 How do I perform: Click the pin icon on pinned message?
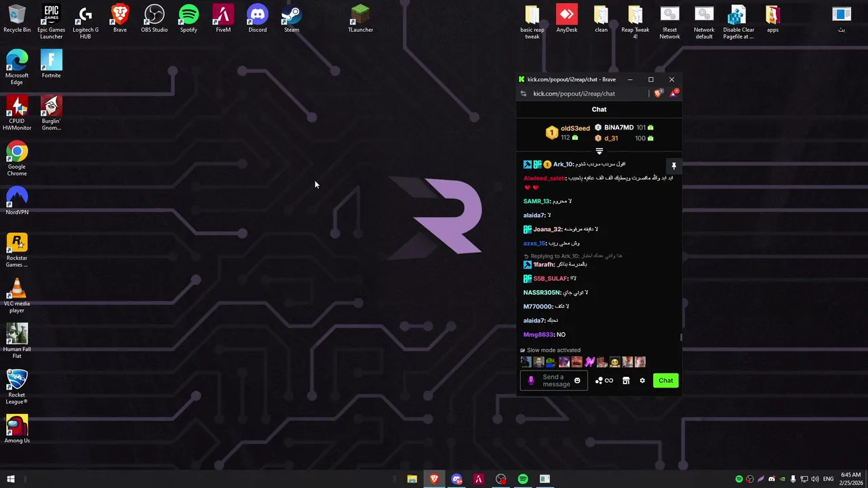point(673,165)
